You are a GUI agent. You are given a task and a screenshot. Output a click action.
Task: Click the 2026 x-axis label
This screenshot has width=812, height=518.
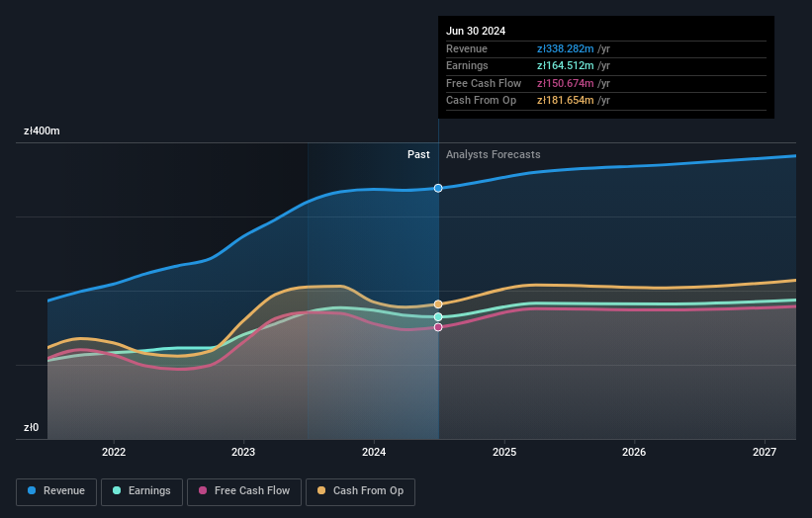633,452
